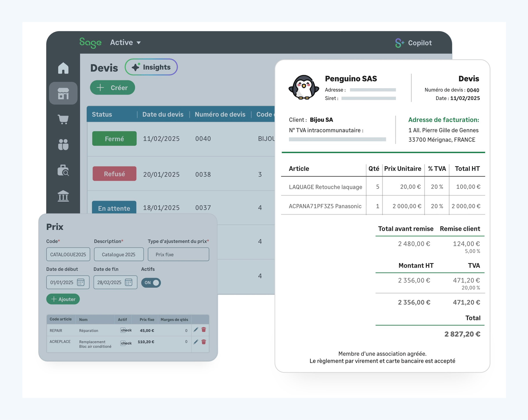Toggle the Actifs ON switch
Image resolution: width=528 pixels, height=420 pixels.
151,283
